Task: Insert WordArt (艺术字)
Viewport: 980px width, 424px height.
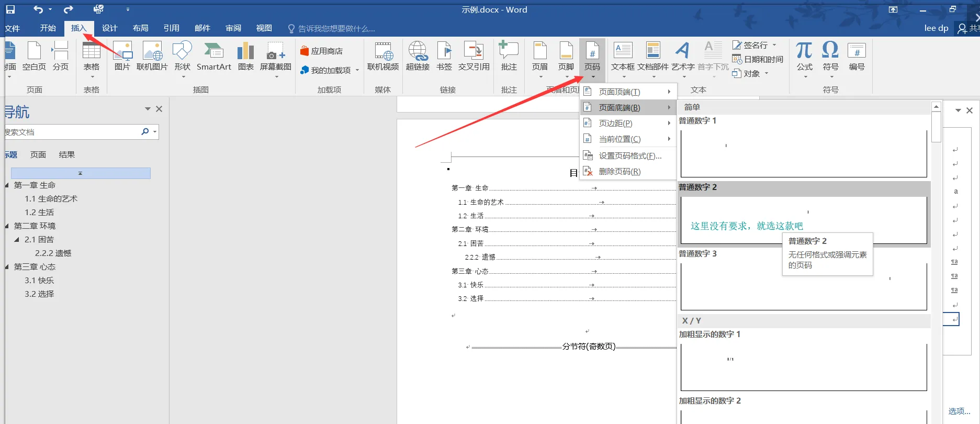Action: (683, 57)
